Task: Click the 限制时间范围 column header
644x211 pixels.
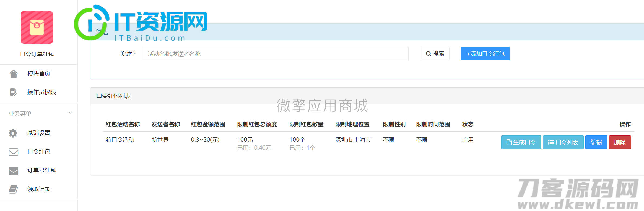Action: coord(433,124)
